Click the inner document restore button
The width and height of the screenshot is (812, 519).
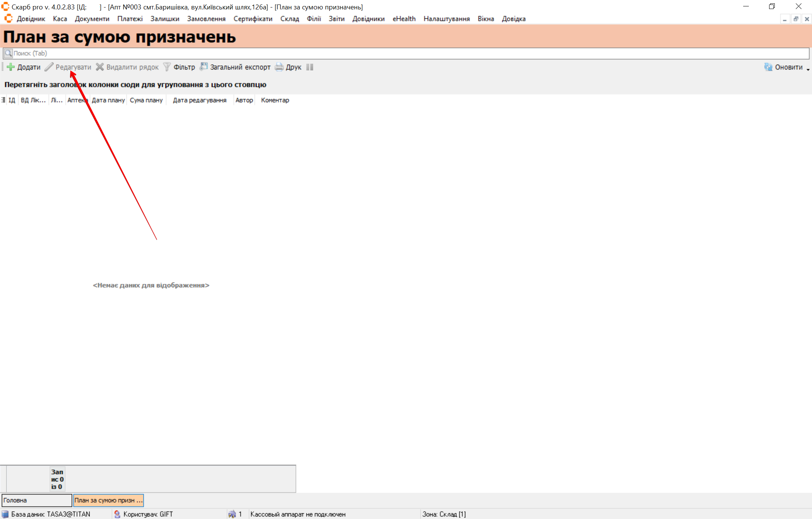(x=796, y=19)
